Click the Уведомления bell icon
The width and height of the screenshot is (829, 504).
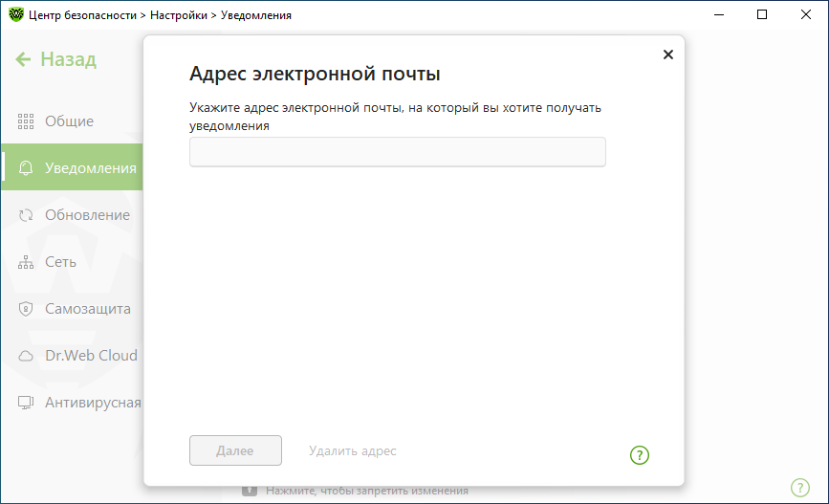coord(26,167)
